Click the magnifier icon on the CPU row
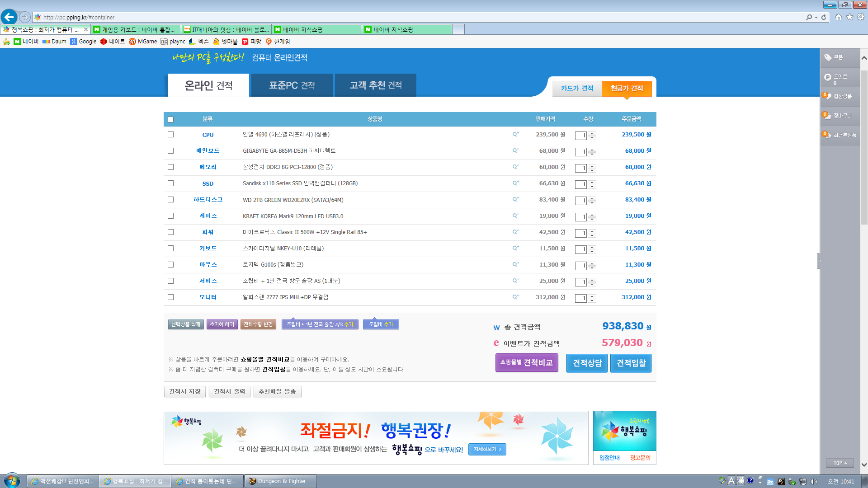 (515, 134)
